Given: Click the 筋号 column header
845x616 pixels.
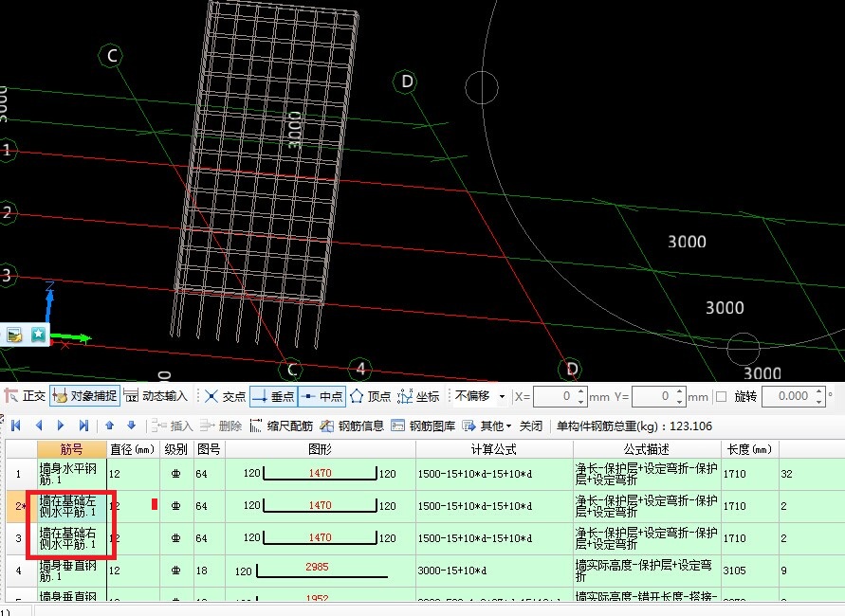Looking at the screenshot, I should click(x=72, y=449).
